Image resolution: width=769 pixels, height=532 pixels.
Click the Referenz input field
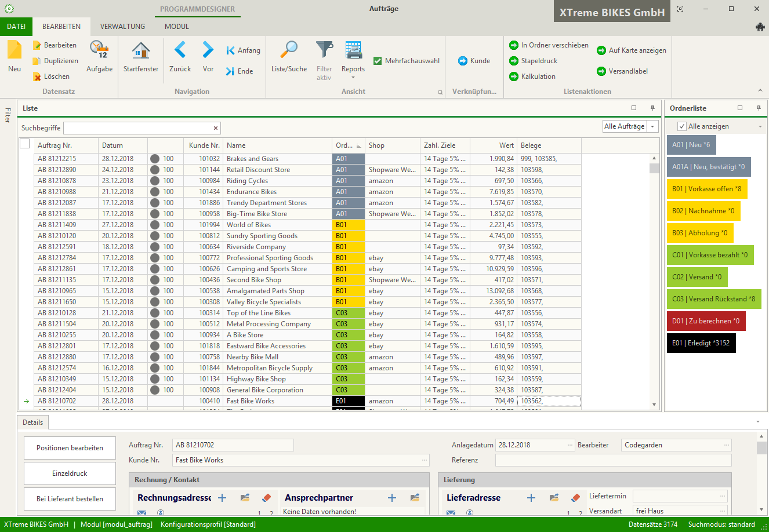[613, 460]
